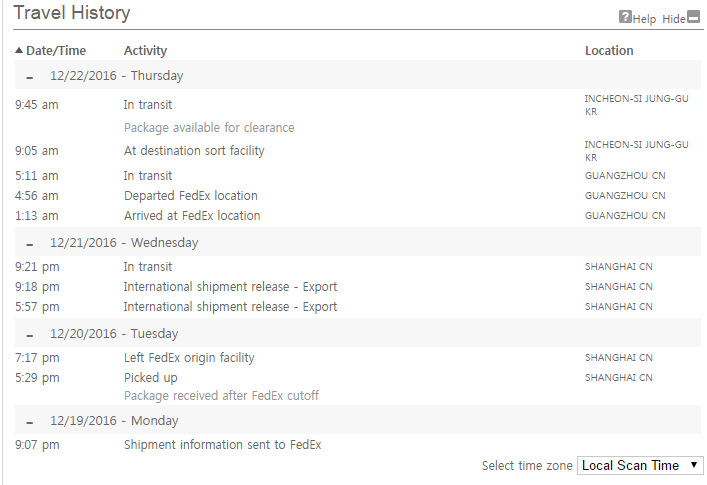Click the Activity column header

[146, 50]
